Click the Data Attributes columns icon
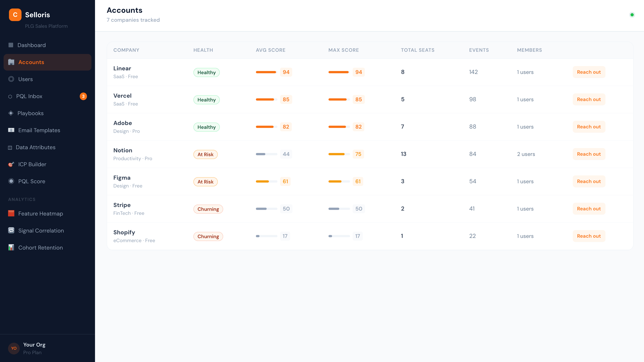Image resolution: width=644 pixels, height=362 pixels. [10, 147]
